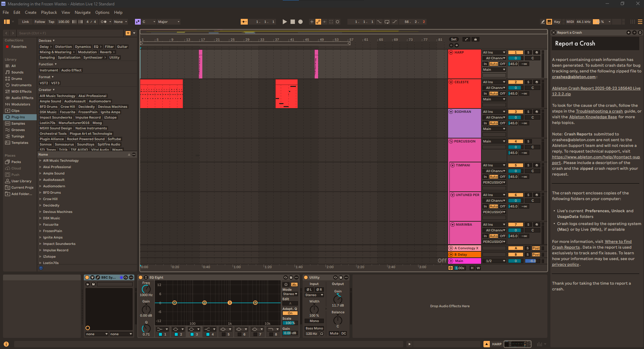Open the root note dropdown showing C

(x=149, y=22)
